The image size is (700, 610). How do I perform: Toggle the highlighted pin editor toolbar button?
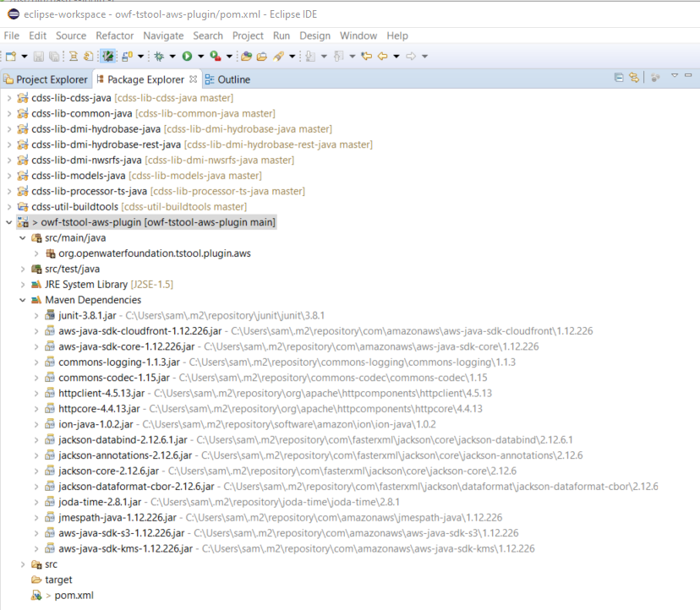pyautogui.click(x=107, y=57)
